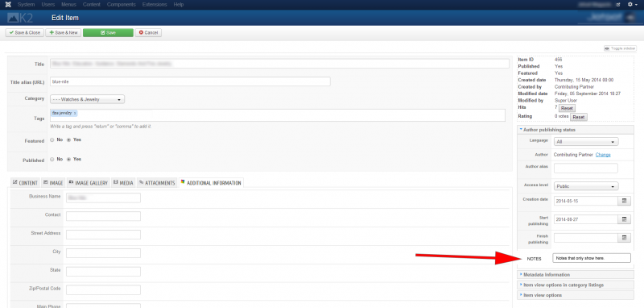
Task: Click Save & Close button
Action: pos(25,33)
